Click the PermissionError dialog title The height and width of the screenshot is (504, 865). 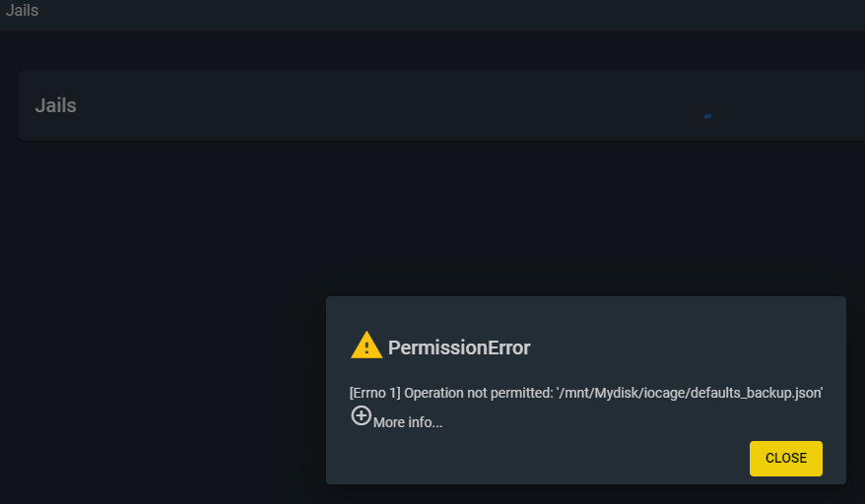(459, 347)
